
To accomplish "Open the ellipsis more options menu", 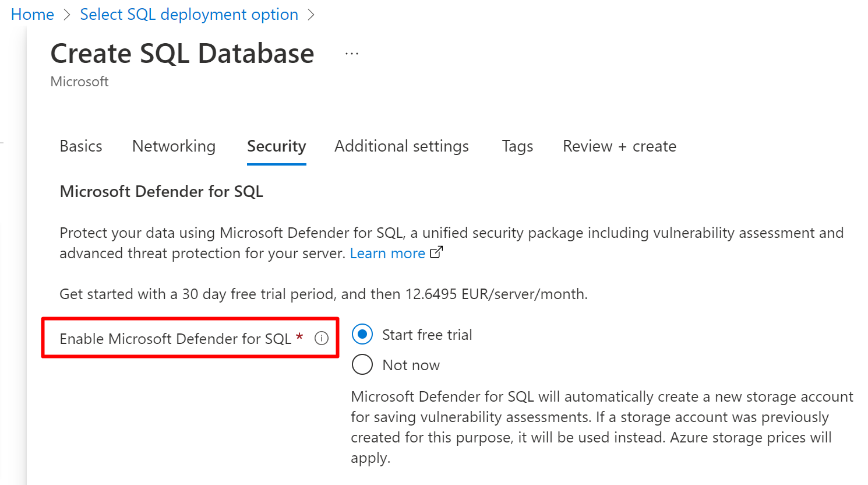I will [x=351, y=54].
